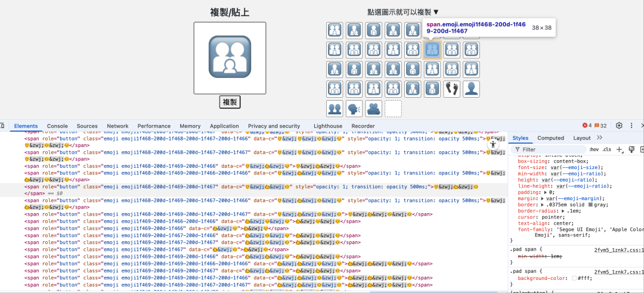Select span with class emoji1f468-200d-1f469-200d-1f466
Viewport: 644px width, 293px height.
[x=192, y=166]
